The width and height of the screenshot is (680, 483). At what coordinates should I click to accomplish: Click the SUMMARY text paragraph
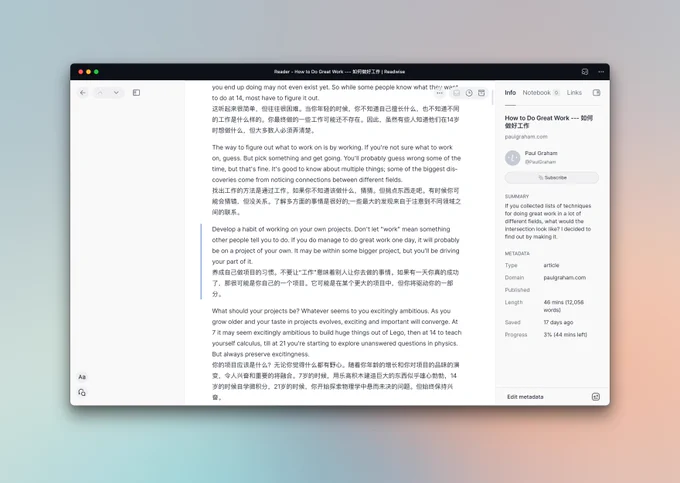tap(548, 221)
